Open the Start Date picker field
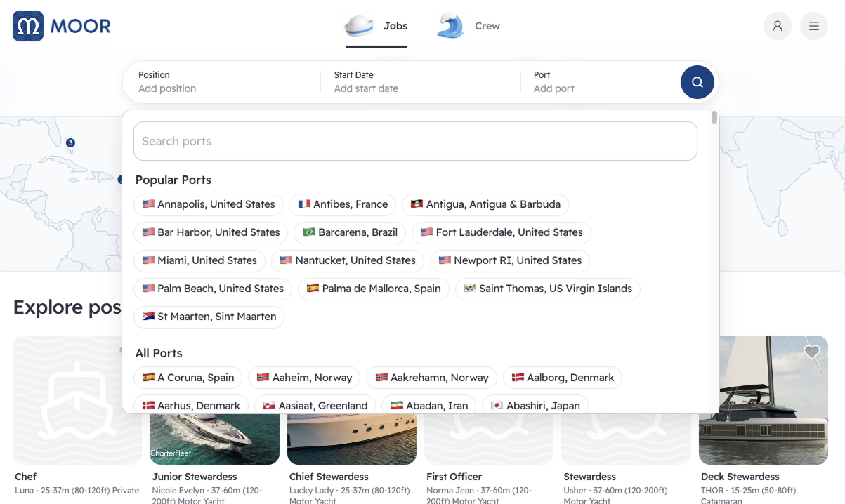Viewport: 845px width, 504px height. tap(420, 82)
